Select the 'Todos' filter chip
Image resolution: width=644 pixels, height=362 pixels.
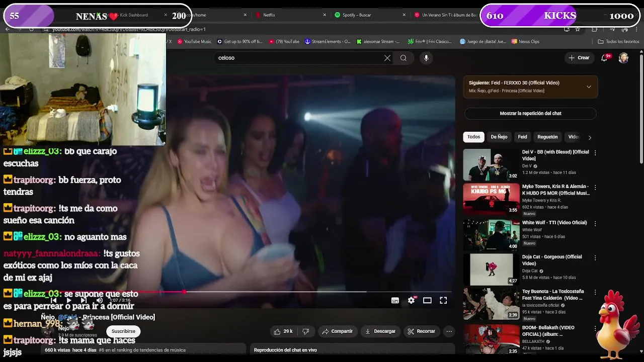click(x=473, y=137)
